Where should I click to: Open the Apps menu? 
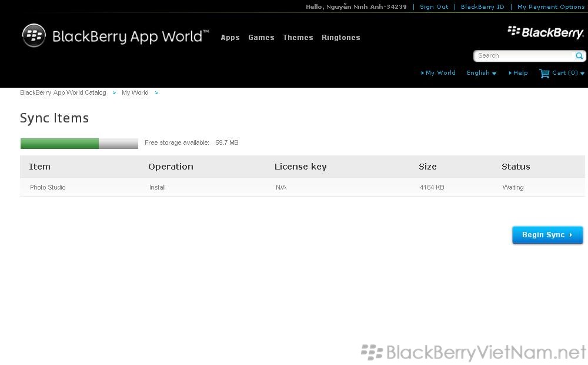pyautogui.click(x=230, y=38)
